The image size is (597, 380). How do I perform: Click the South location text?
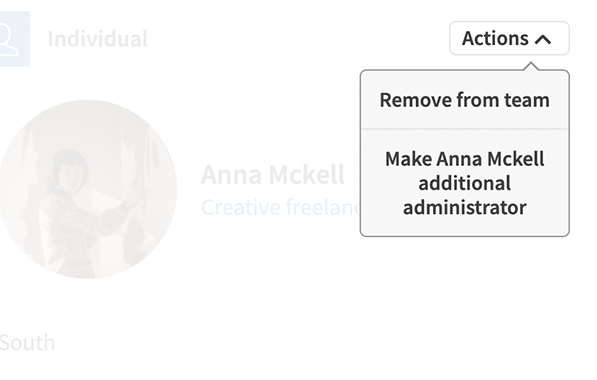coord(27,343)
